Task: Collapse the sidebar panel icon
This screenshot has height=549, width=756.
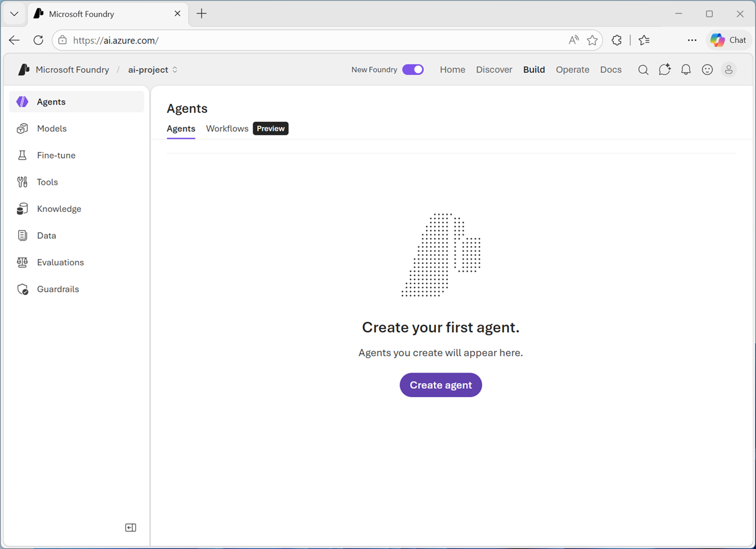Action: click(x=130, y=528)
